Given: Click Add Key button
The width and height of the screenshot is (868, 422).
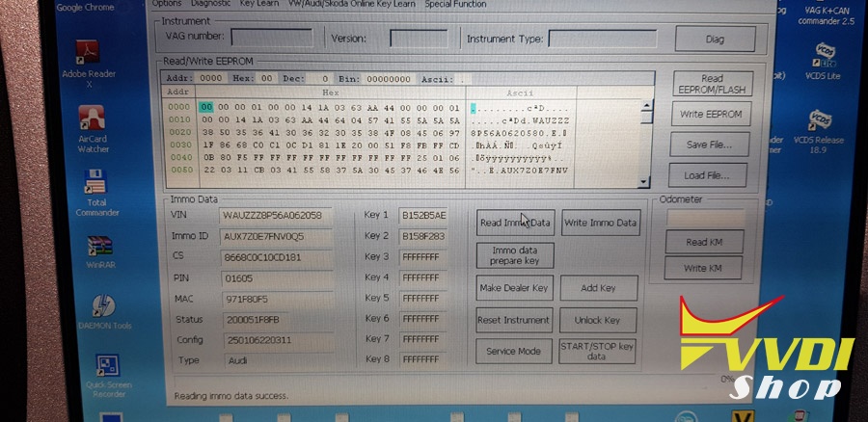Looking at the screenshot, I should [598, 288].
